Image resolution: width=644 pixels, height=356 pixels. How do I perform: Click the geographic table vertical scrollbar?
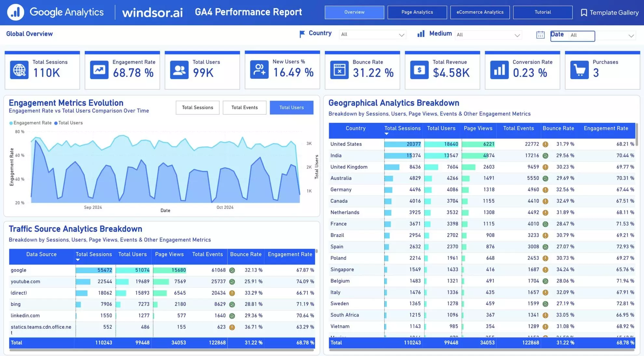637,135
